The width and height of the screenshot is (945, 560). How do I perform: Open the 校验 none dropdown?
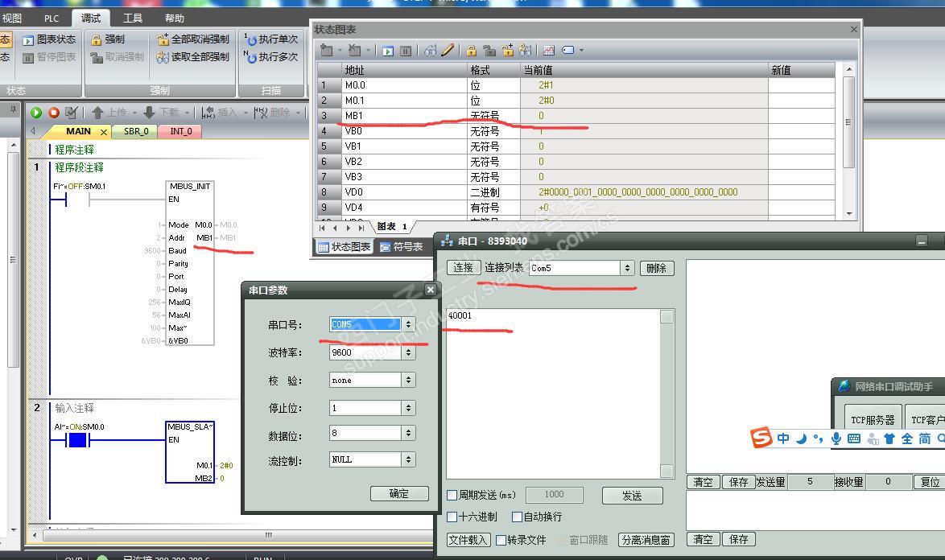409,380
